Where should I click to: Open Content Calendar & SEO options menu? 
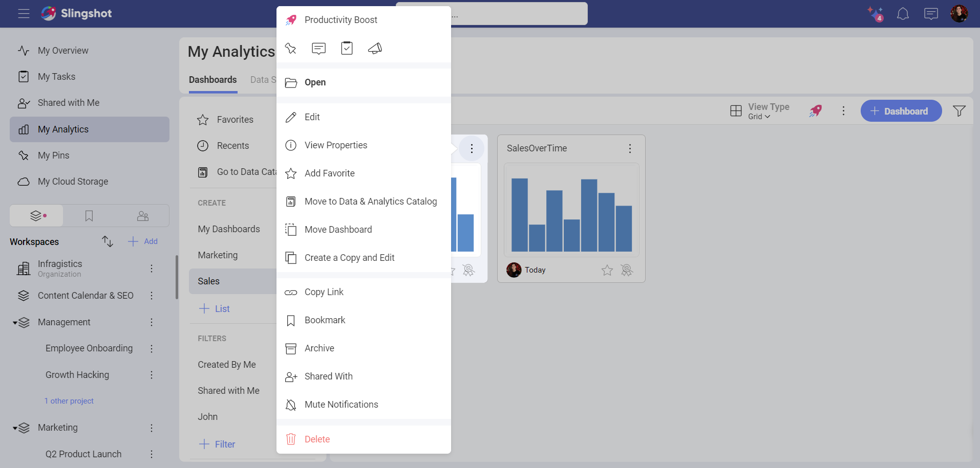point(152,296)
